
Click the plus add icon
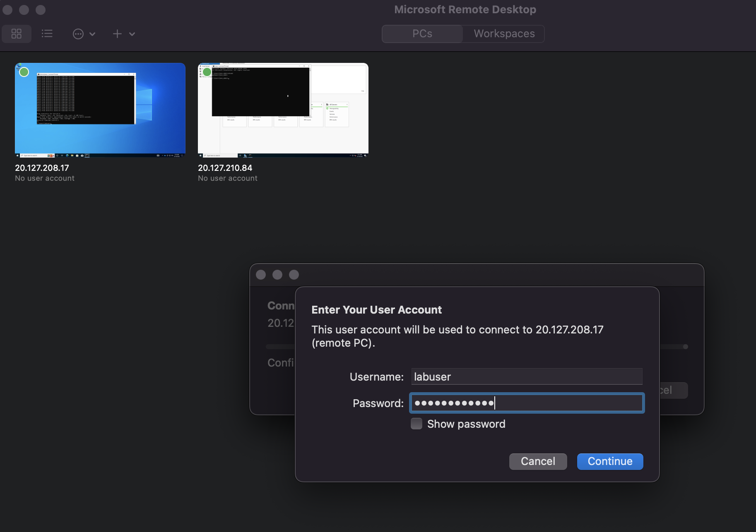(117, 34)
